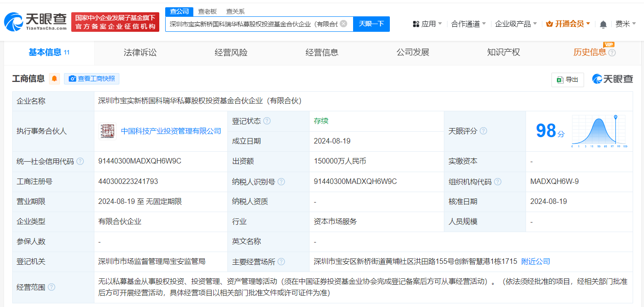The width and height of the screenshot is (644, 307).
Task: Expand the 企业级产品 dropdown
Action: click(516, 24)
